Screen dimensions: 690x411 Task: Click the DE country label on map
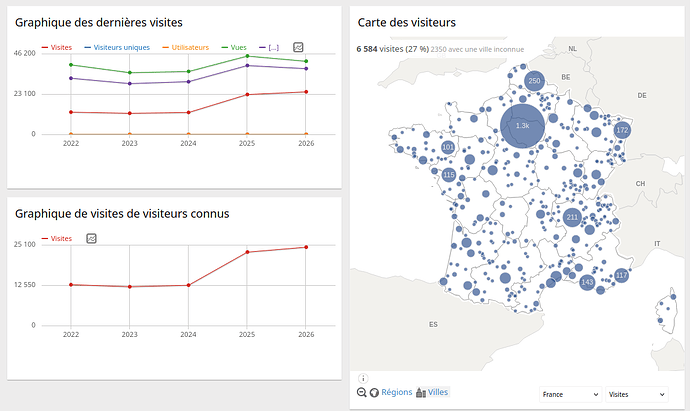tap(642, 95)
